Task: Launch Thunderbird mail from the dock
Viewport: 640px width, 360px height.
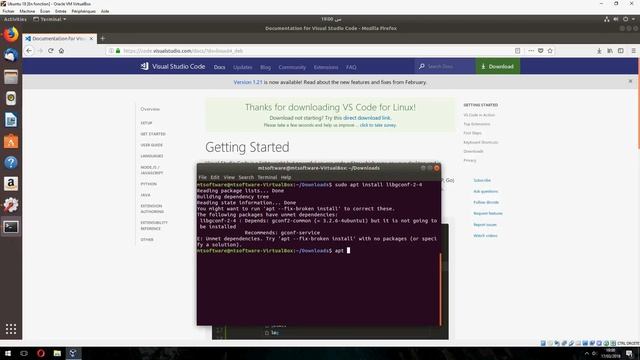Action: (11, 55)
